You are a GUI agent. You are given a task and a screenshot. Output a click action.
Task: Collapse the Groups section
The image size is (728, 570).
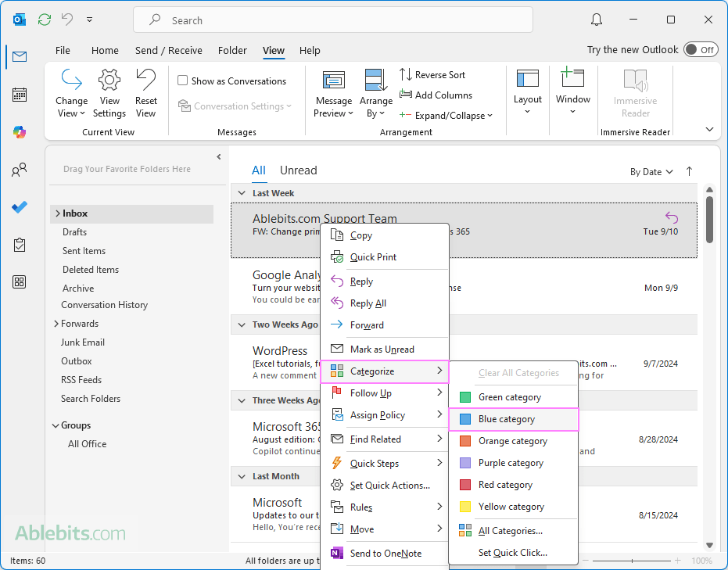[56, 426]
